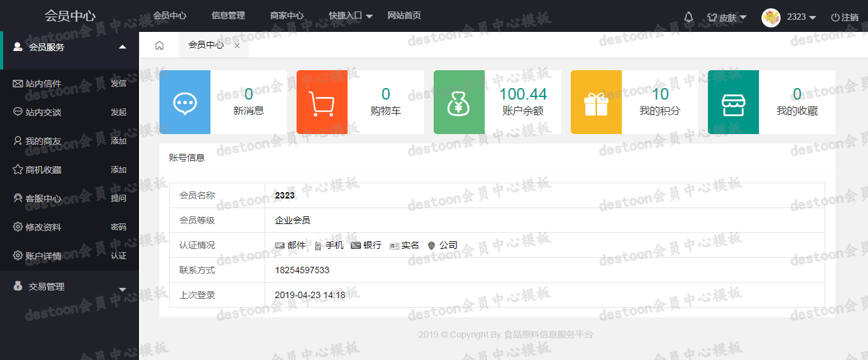Close the 会员中心 tab
868x360 pixels.
237,45
